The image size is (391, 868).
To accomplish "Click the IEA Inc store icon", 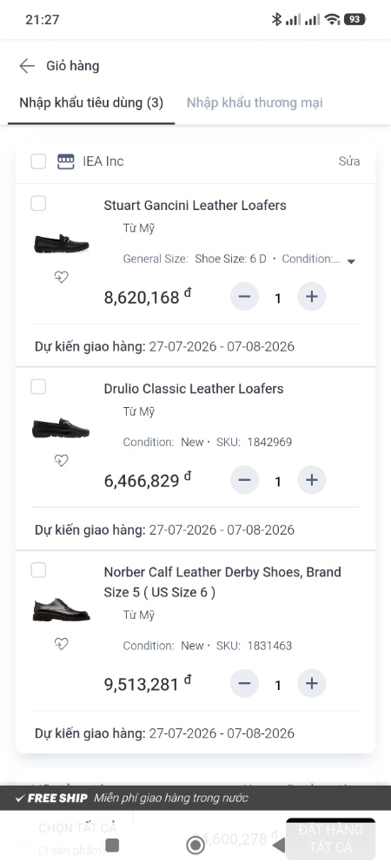I will [66, 161].
